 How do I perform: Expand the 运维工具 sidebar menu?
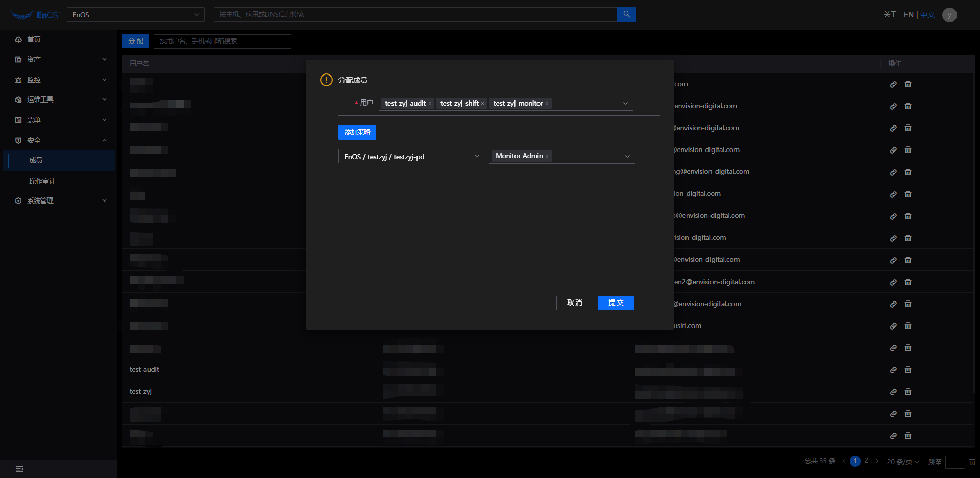pos(60,99)
